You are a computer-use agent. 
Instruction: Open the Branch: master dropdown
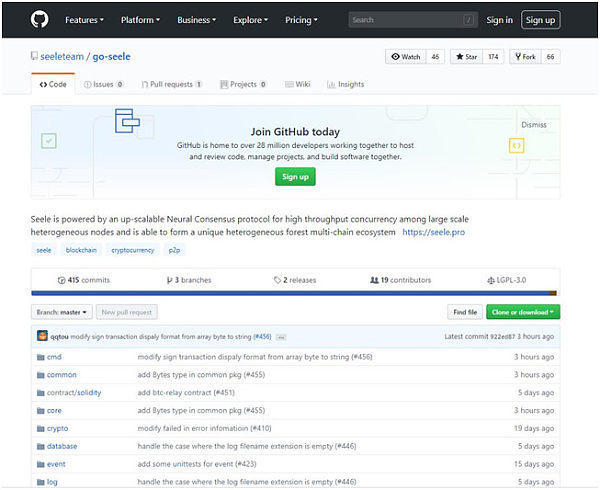pos(62,312)
